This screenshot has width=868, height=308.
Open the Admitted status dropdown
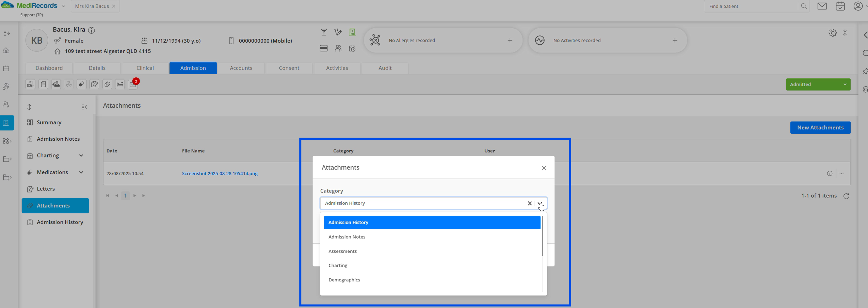[x=818, y=84]
